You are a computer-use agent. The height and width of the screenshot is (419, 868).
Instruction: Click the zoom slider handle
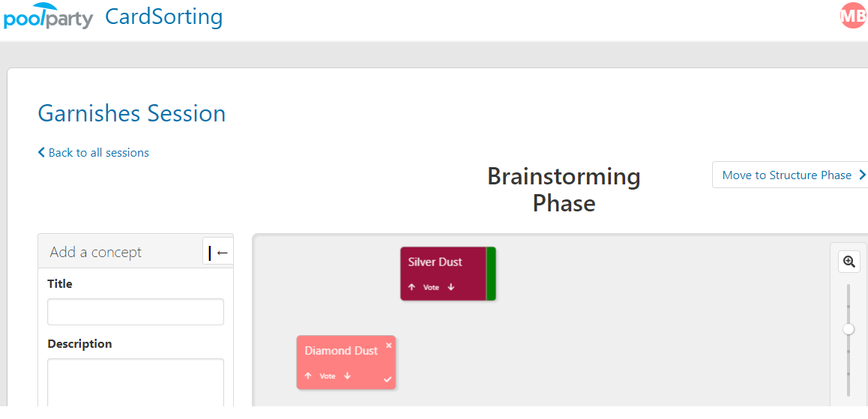tap(849, 329)
